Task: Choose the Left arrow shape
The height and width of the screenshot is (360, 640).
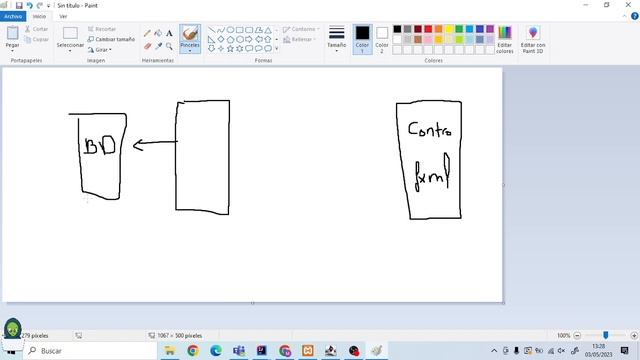Action: 258,39
